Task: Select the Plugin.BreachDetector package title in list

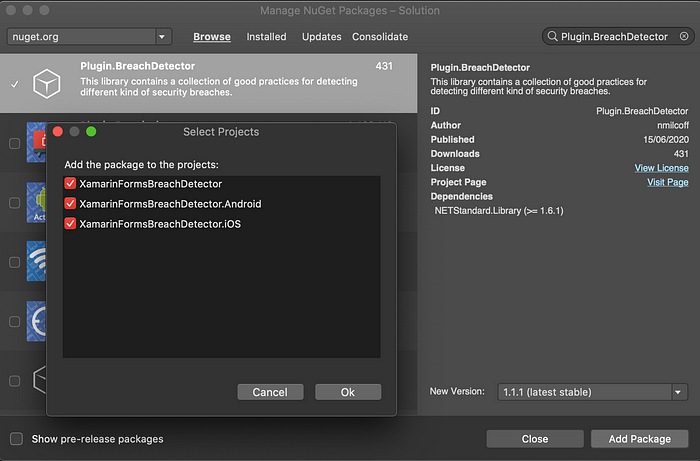Action: (x=138, y=66)
